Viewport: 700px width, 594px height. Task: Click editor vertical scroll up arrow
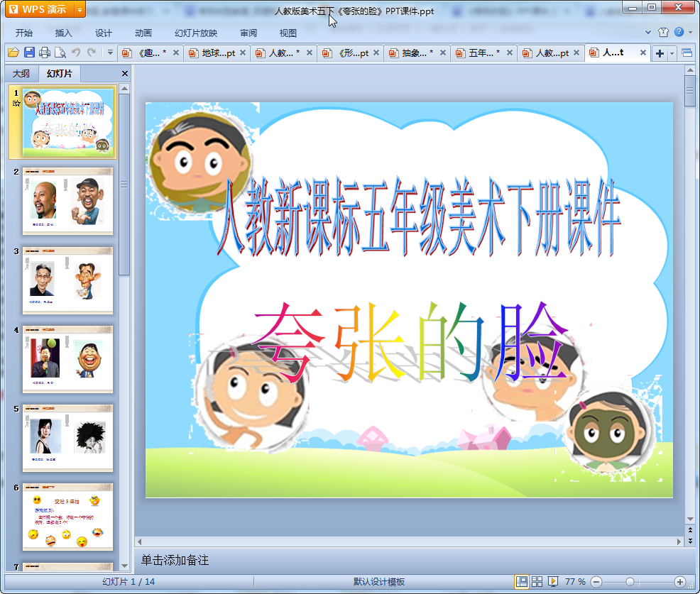point(690,70)
